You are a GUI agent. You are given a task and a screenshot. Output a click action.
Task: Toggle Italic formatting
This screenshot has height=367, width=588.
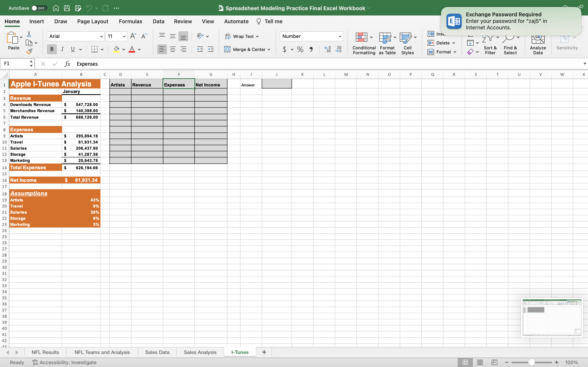point(62,50)
